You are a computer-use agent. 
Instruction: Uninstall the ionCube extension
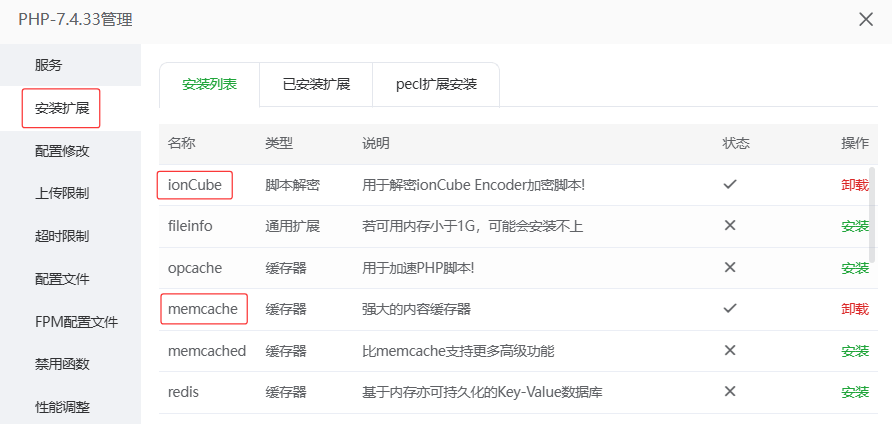point(855,185)
